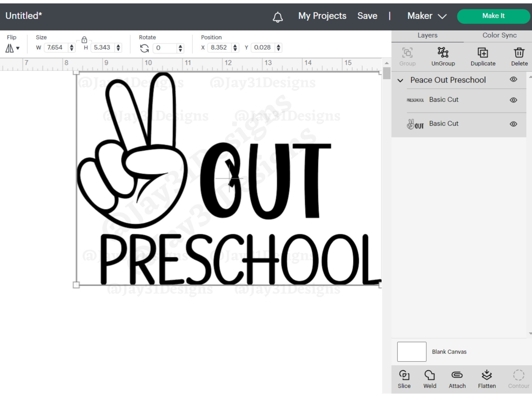Click the Blank Canvas color swatch
Image resolution: width=532 pixels, height=394 pixels.
[x=411, y=352]
